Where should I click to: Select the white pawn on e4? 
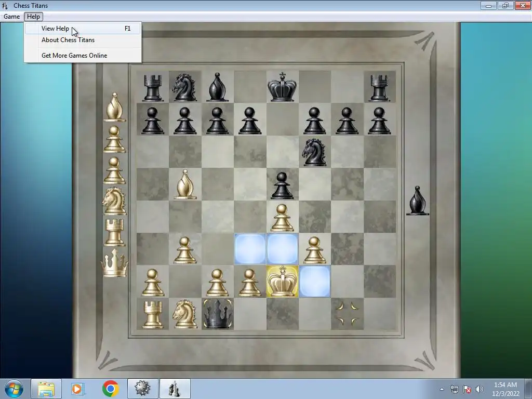[282, 218]
